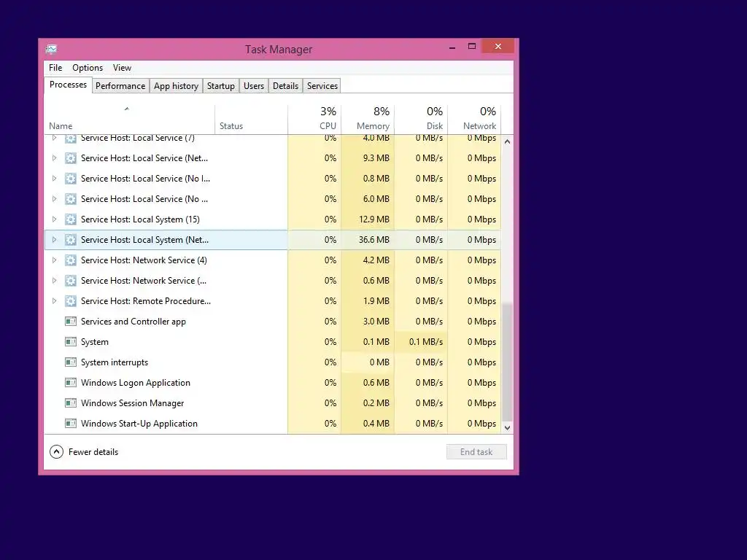Viewport: 747px width, 560px height.
Task: Sort by the CPU column header
Action: click(314, 120)
